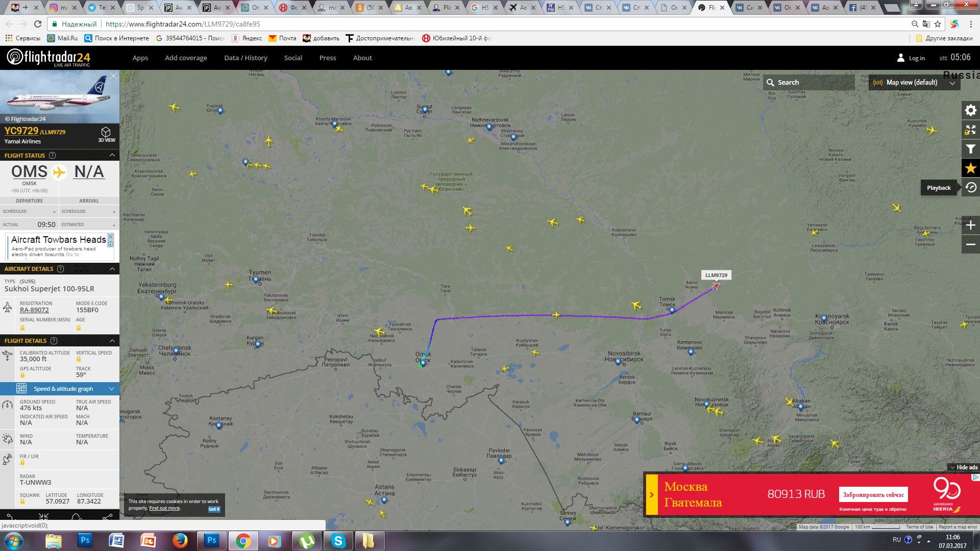
Task: Toggle fullscreen map mode icon
Action: click(970, 130)
